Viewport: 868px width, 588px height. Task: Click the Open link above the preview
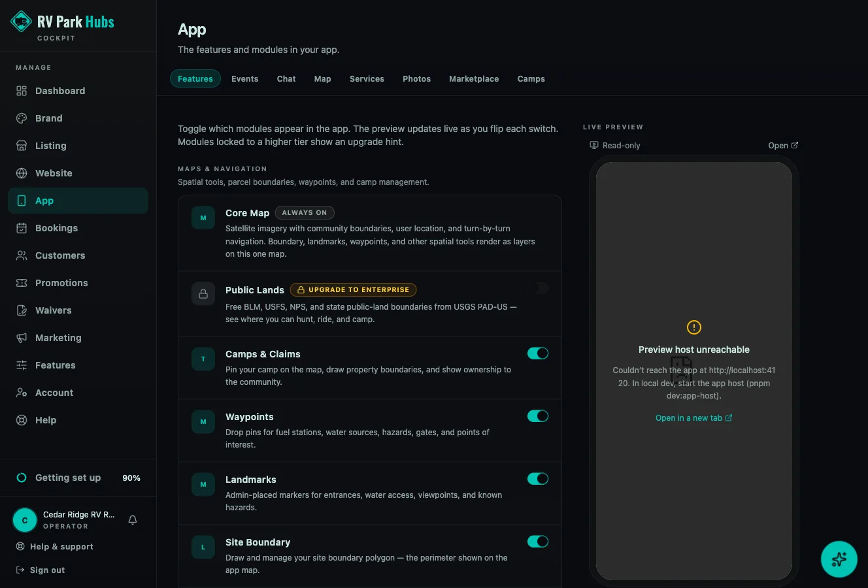pos(783,145)
